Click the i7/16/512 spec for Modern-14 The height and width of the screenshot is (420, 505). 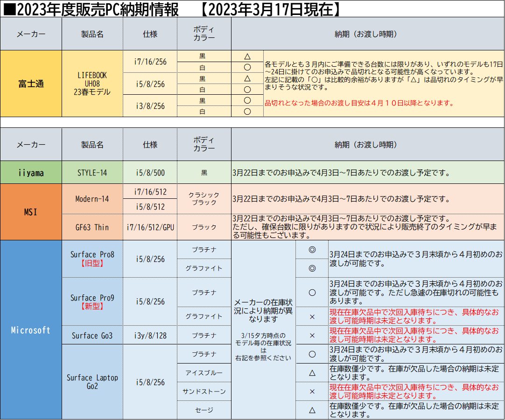pos(150,191)
